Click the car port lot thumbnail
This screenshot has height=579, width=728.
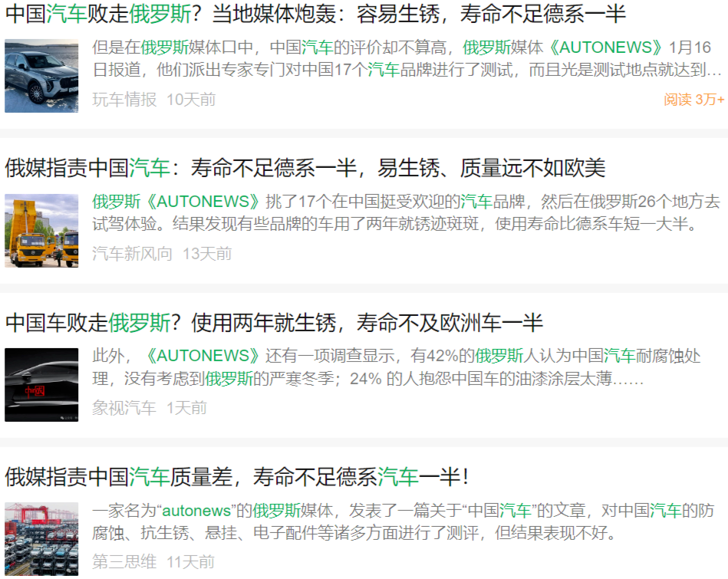[x=41, y=539]
